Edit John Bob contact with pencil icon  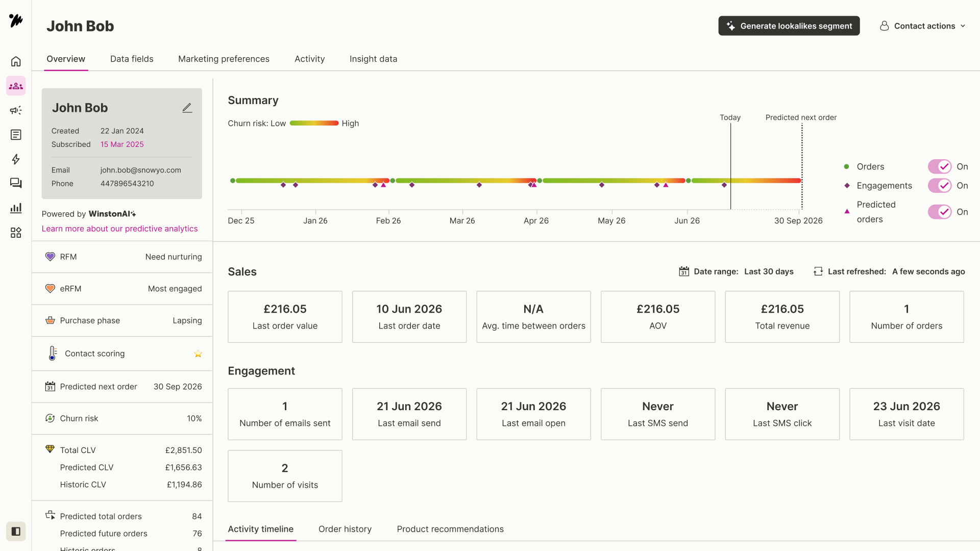[187, 108]
